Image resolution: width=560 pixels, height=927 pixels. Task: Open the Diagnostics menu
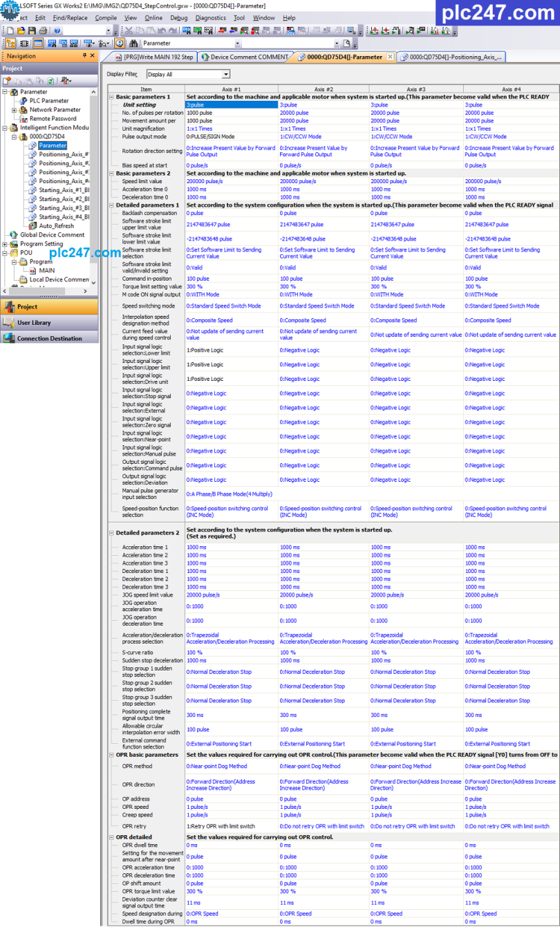(210, 18)
